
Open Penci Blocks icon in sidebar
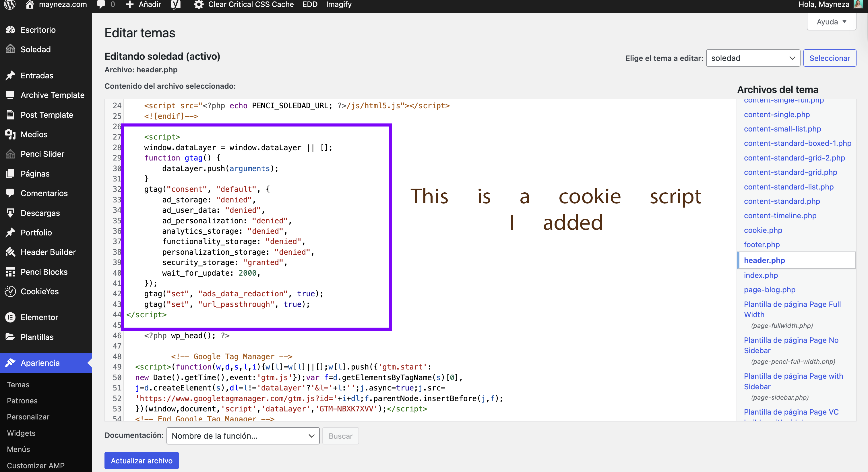10,272
